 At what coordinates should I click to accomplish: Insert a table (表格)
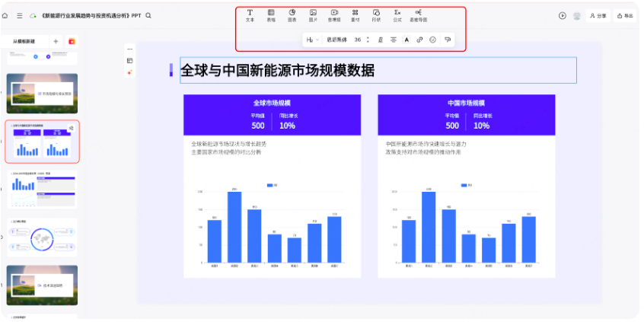[x=271, y=16]
